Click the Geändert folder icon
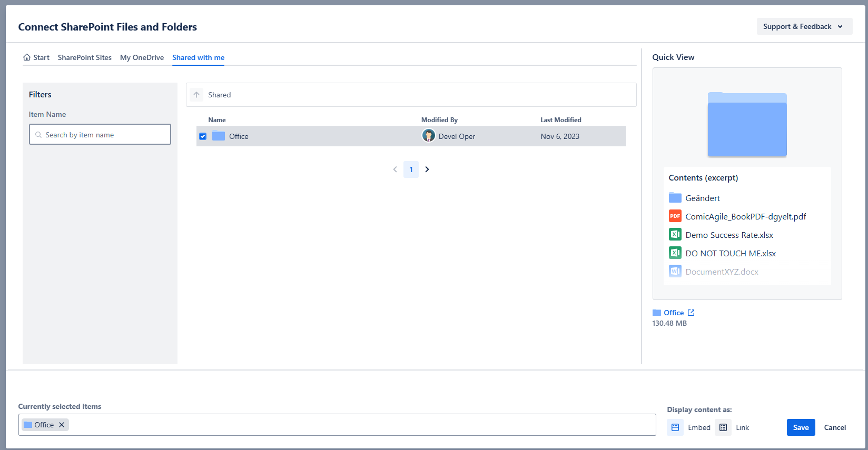Image resolution: width=868 pixels, height=450 pixels. 675,198
